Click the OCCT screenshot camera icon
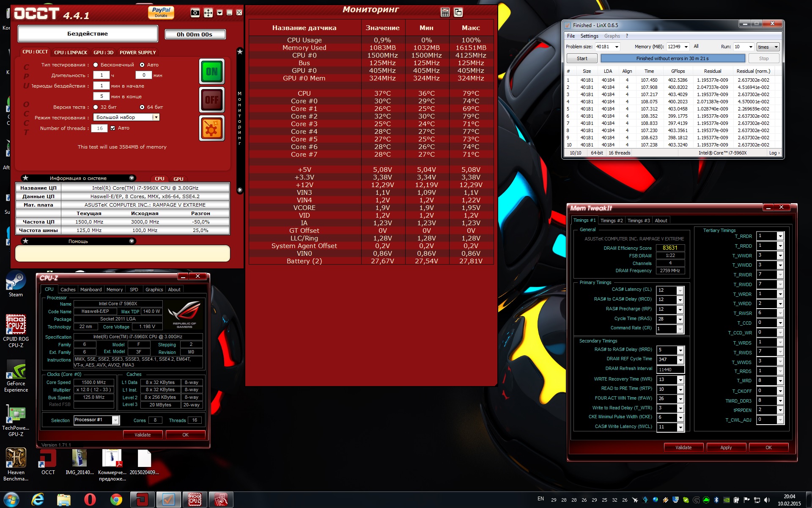812x508 pixels. (x=195, y=13)
